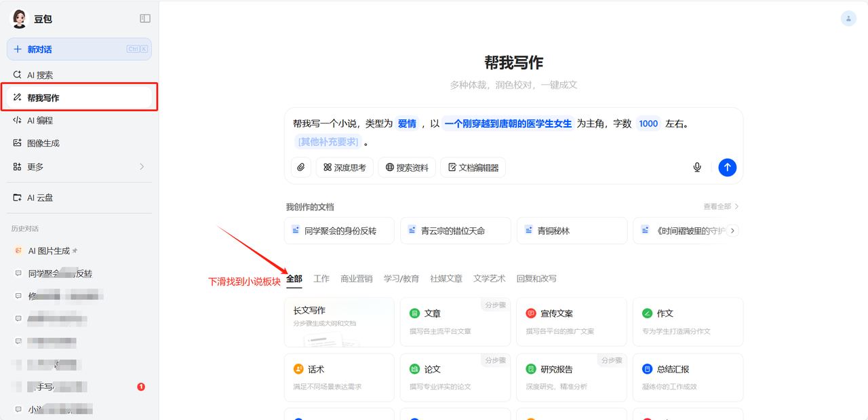Viewport: 868px width, 420px height.
Task: Select the 工作 category tab
Action: point(321,278)
